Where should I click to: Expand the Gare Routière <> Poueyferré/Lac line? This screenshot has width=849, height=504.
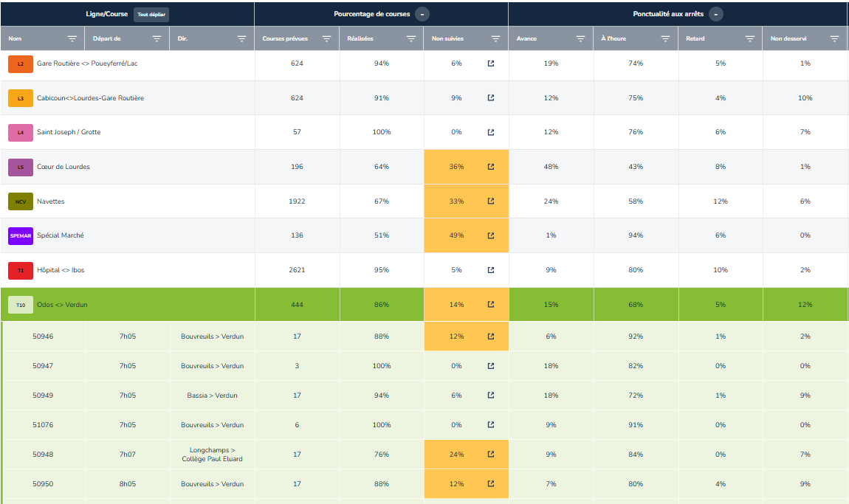(x=86, y=63)
